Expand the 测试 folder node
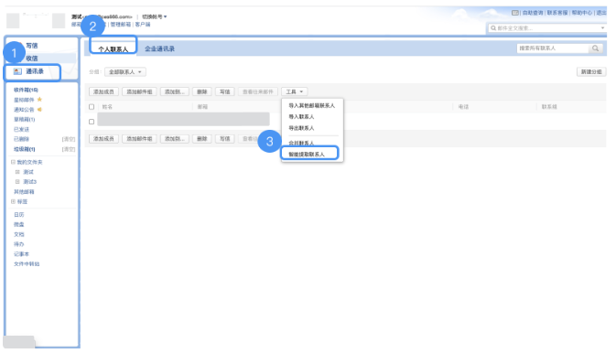 (x=17, y=172)
